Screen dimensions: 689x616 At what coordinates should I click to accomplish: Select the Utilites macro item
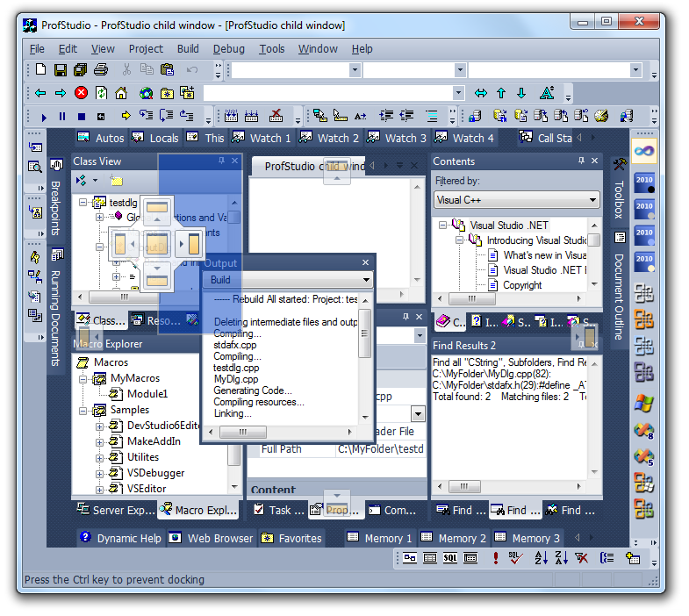[143, 457]
